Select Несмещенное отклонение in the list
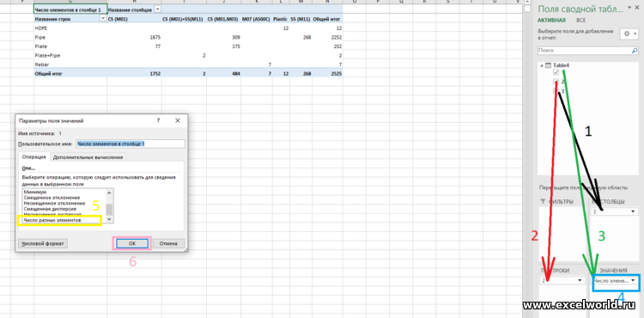The width and height of the screenshot is (644, 318). [54, 204]
